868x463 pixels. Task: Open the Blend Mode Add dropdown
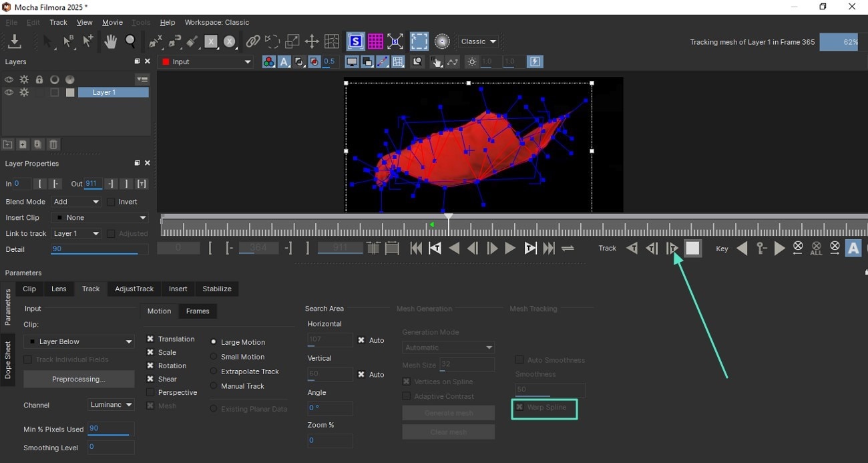[76, 202]
